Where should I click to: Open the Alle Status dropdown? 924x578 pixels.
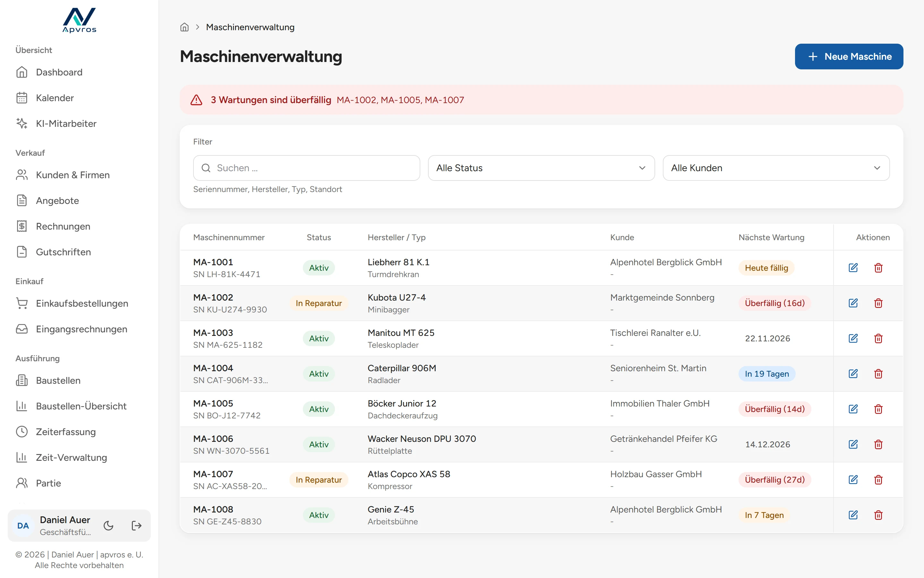tap(541, 168)
